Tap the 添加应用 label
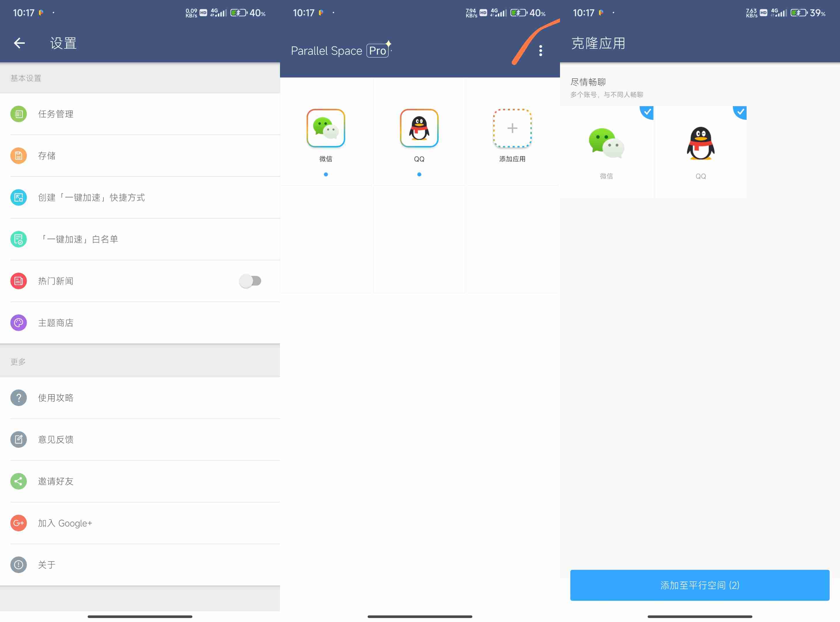Screen dimensions: 840x622 coord(512,159)
